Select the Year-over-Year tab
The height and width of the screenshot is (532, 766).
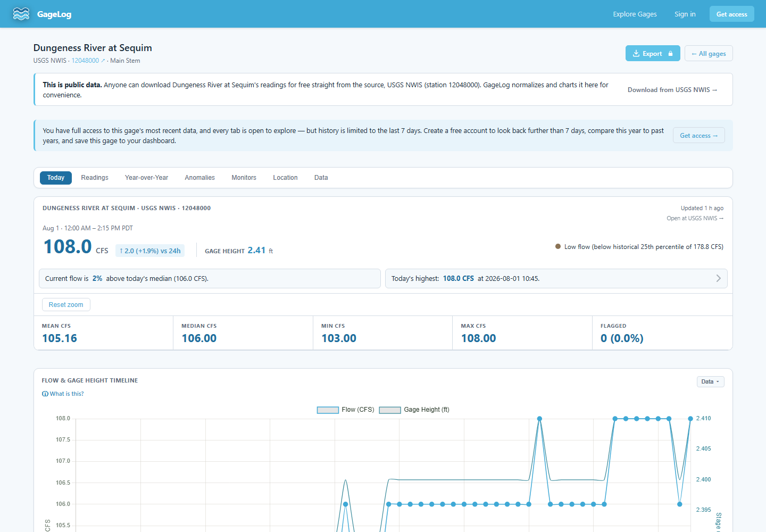point(146,178)
